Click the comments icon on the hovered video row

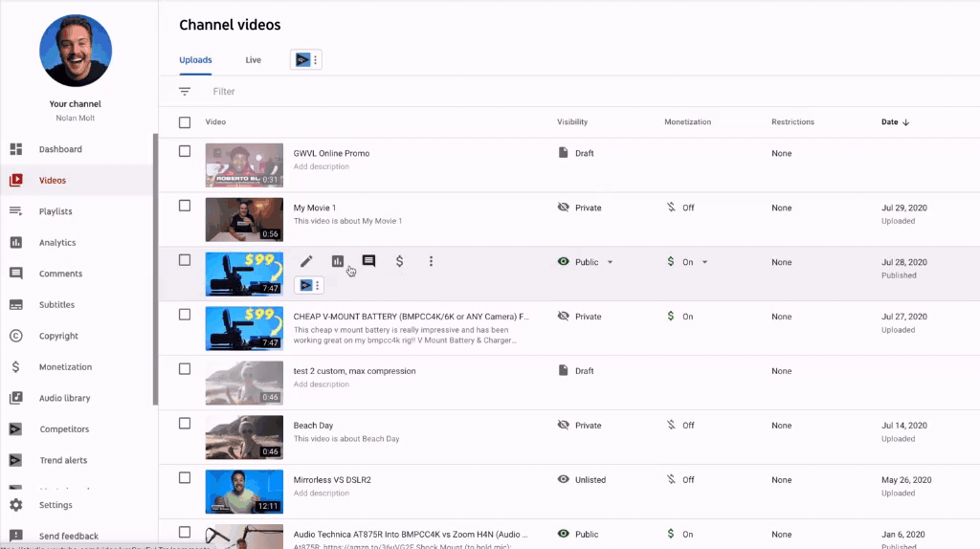coord(368,261)
